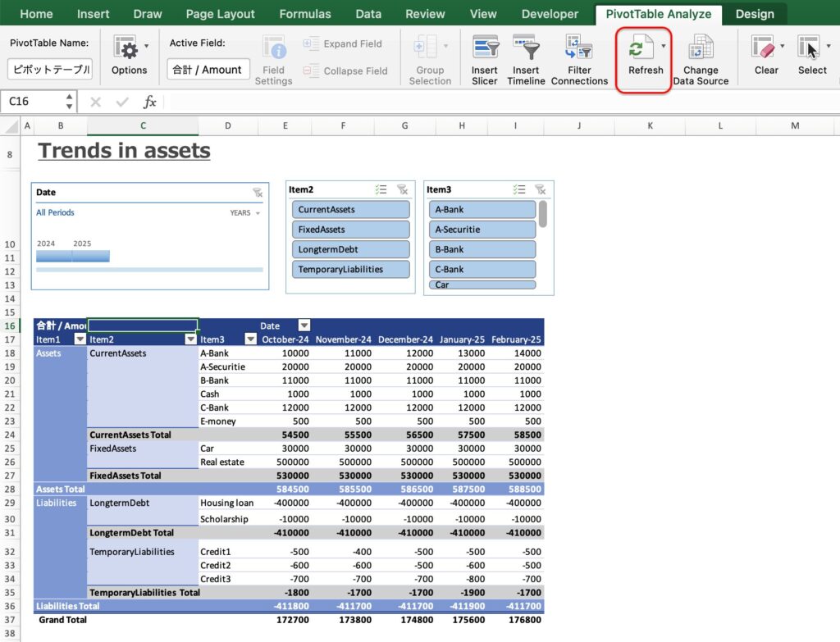Insert a Slicer
The image size is (840, 642).
485,59
